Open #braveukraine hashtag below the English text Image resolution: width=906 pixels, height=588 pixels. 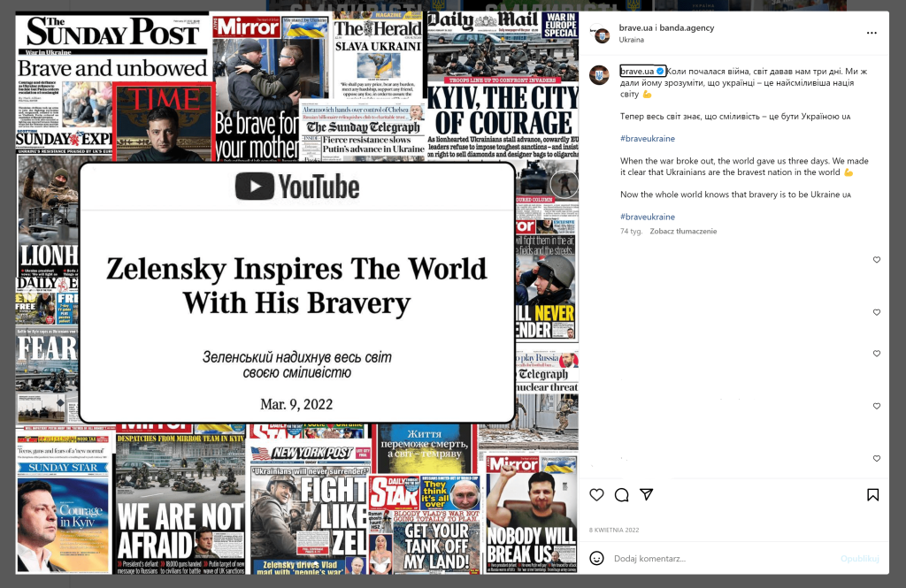(x=647, y=218)
